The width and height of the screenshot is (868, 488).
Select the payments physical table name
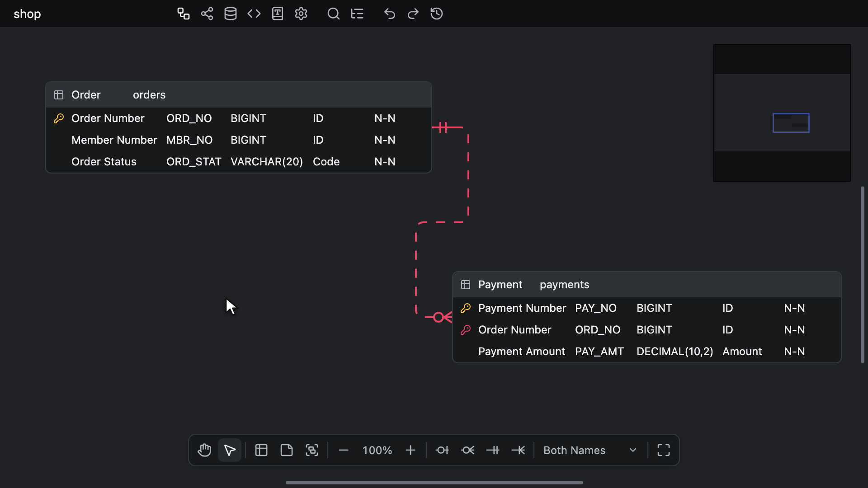[x=565, y=285]
